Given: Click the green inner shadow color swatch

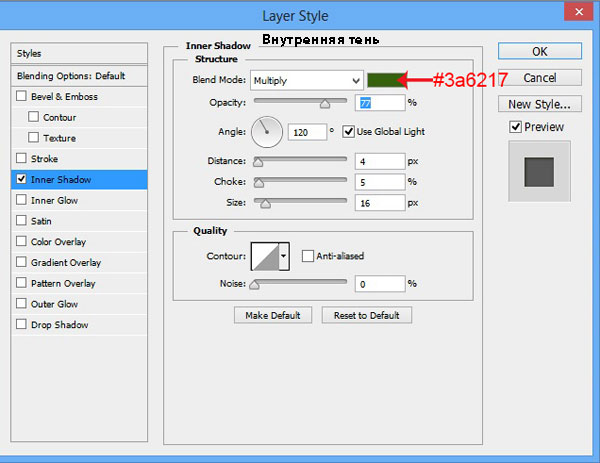Looking at the screenshot, I should point(385,80).
